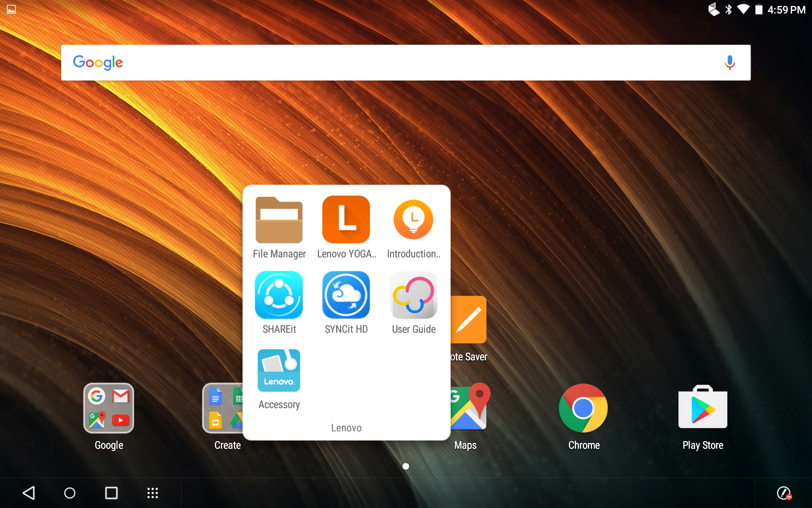Launch Lenovo Accessory app
Viewport: 812px width, 508px height.
click(279, 370)
